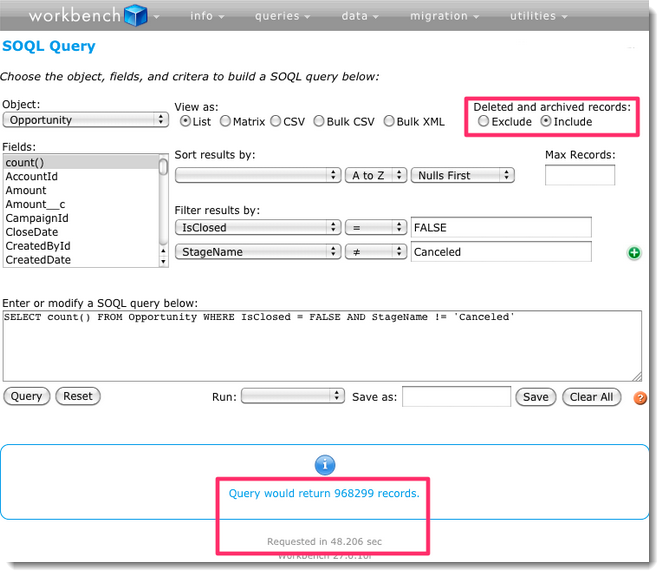Select CreatedDate in the Fields list
This screenshot has width=664, height=577.
pyautogui.click(x=81, y=260)
